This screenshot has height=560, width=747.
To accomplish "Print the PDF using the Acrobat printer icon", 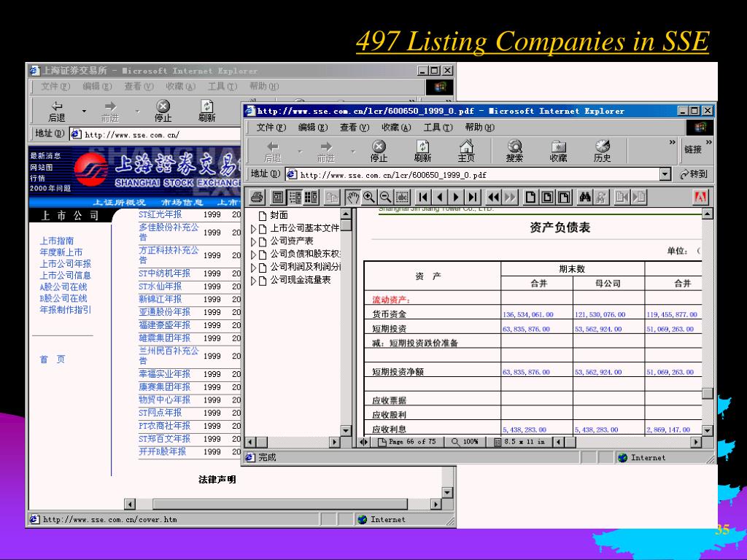I will click(258, 197).
